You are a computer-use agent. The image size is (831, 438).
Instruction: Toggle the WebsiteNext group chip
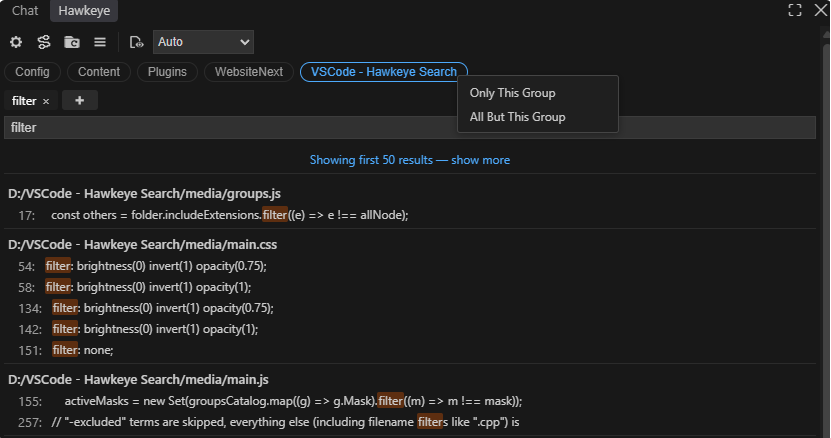[x=249, y=72]
